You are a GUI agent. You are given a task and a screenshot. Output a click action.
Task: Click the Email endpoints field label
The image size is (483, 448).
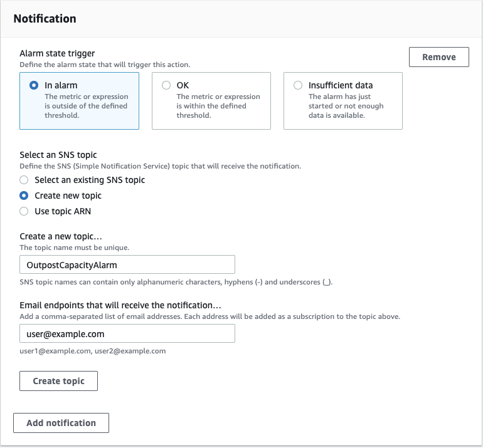120,305
